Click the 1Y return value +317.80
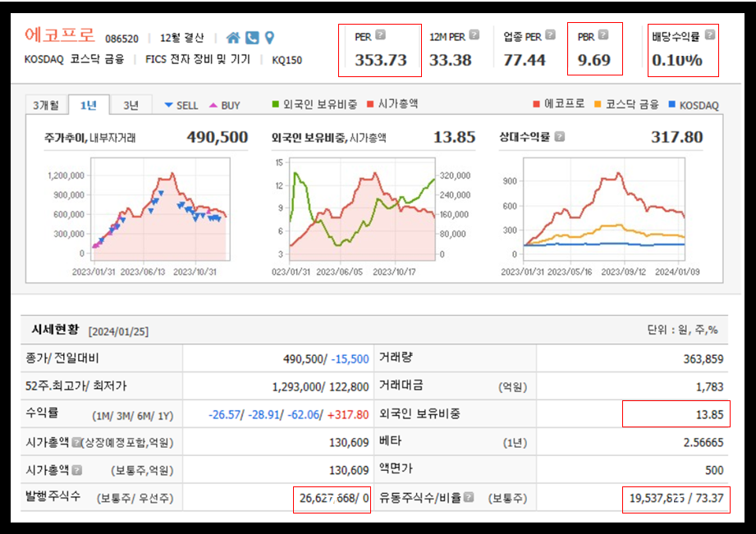Image resolution: width=756 pixels, height=534 pixels. click(348, 414)
